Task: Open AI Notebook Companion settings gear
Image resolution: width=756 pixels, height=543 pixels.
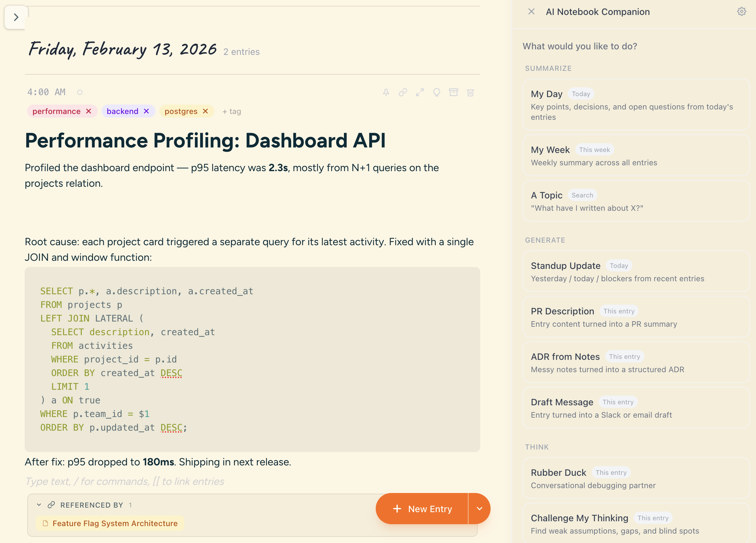Action: pyautogui.click(x=742, y=11)
